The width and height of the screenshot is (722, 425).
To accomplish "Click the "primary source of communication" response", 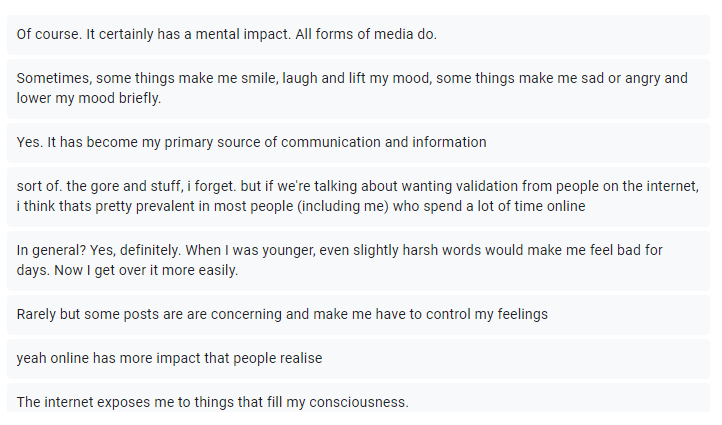I will click(x=361, y=142).
